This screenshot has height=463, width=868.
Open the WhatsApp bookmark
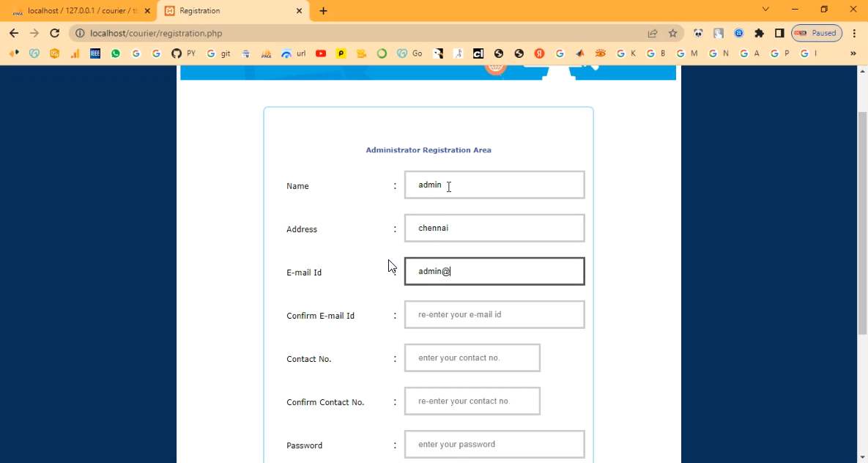pos(116,53)
